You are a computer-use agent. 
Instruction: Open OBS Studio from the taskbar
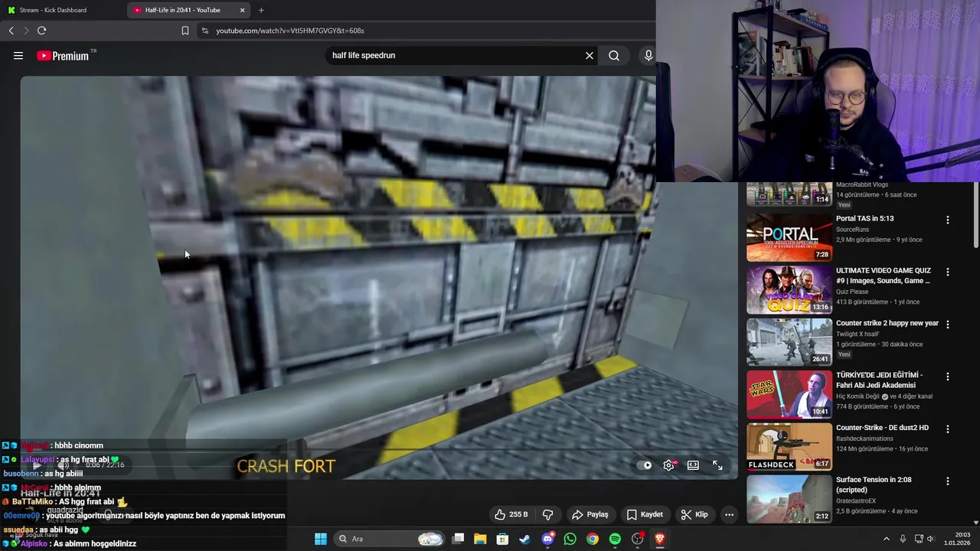click(637, 539)
